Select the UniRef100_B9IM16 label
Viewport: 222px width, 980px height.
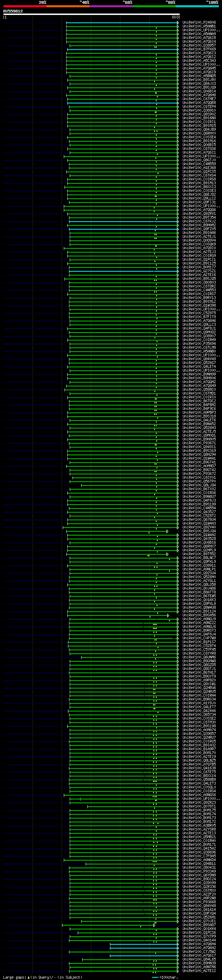click(199, 141)
